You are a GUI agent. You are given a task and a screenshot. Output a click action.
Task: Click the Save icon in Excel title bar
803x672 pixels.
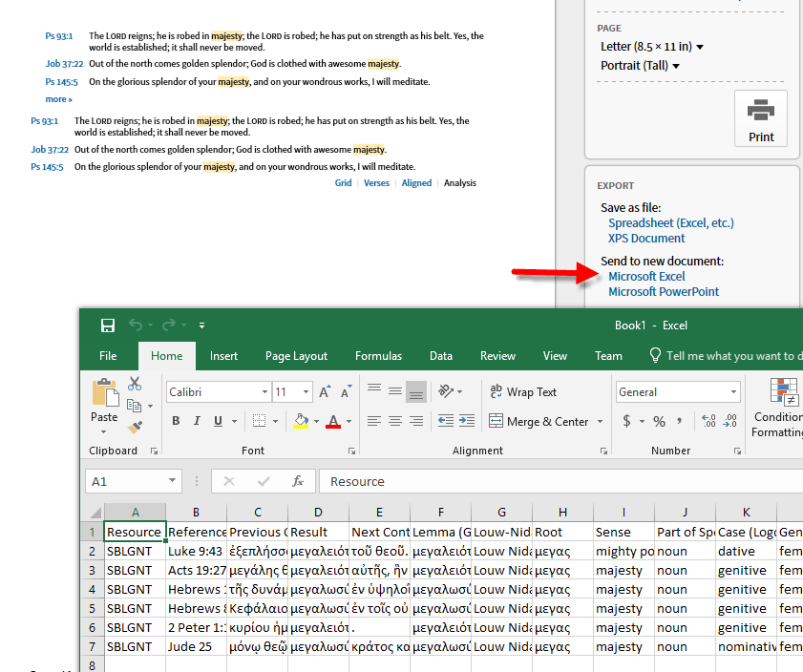(108, 325)
